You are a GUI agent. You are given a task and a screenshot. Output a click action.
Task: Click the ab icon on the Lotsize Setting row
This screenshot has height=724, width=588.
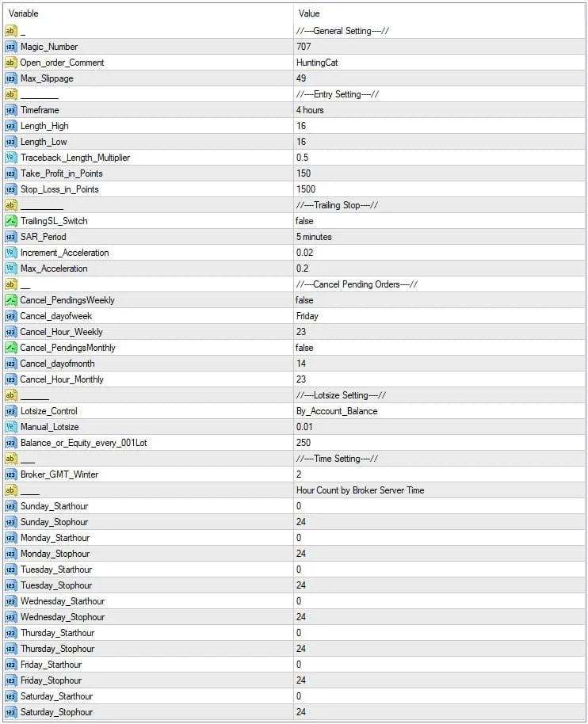tap(11, 395)
